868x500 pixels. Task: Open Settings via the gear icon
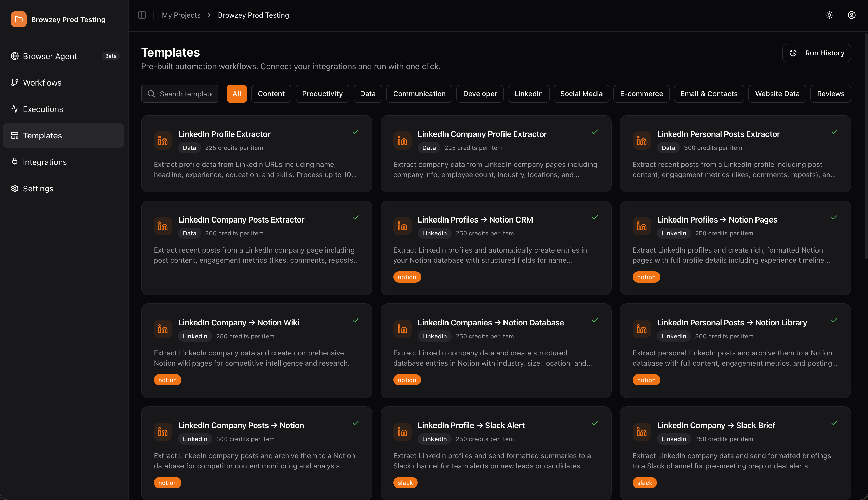[x=15, y=189]
